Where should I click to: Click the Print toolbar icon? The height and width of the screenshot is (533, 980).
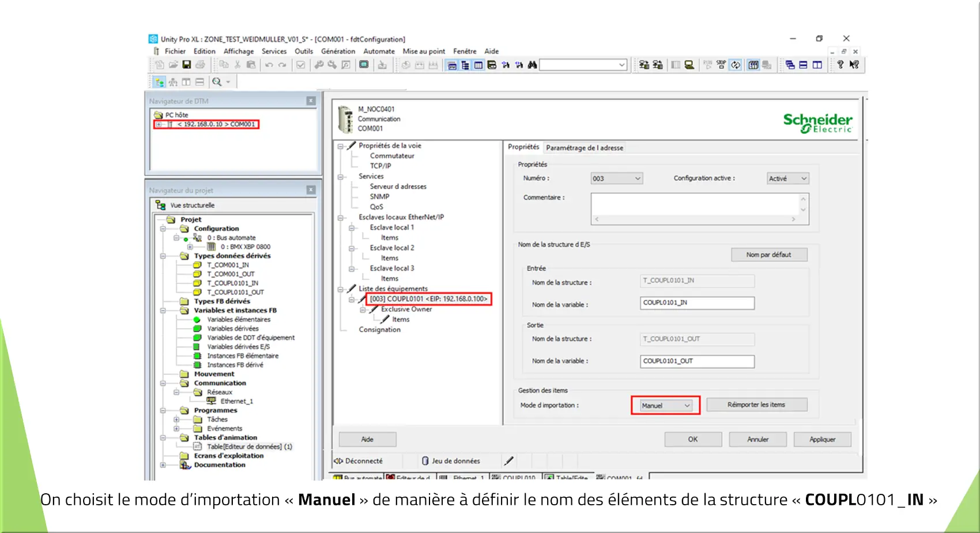coord(200,65)
